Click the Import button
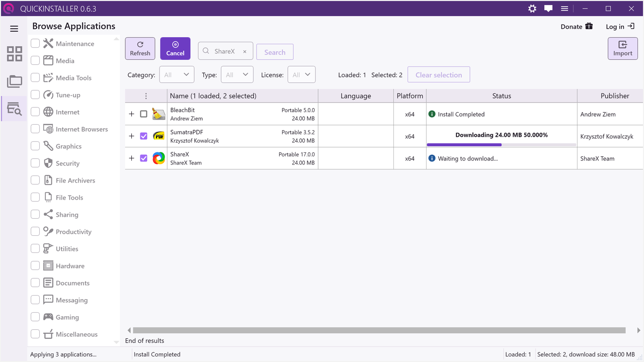The width and height of the screenshot is (644, 362). point(623,48)
